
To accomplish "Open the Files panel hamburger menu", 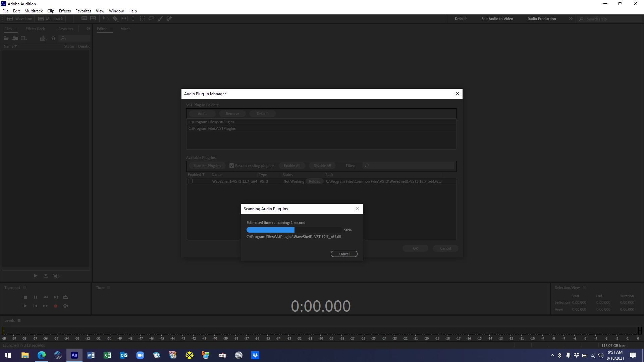I will 16,29.
